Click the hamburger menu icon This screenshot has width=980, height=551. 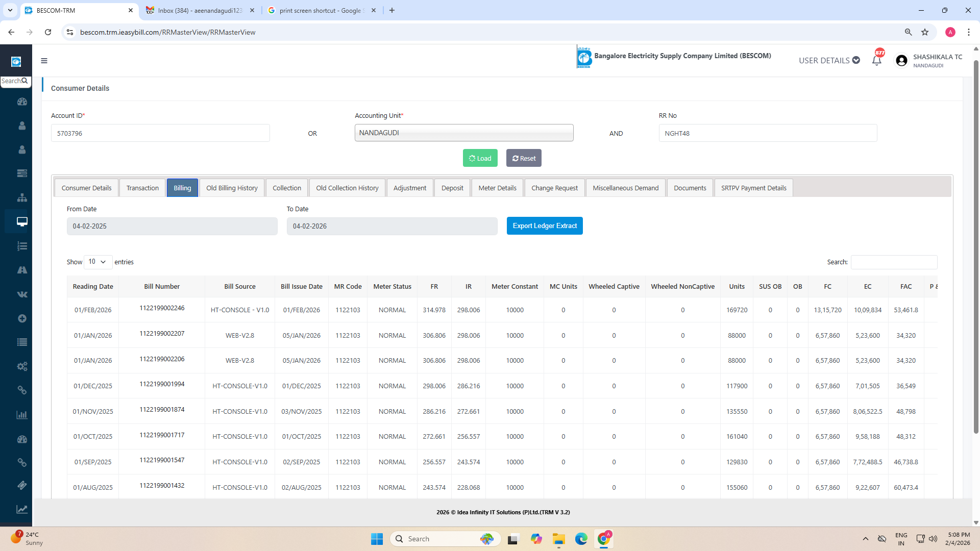tap(44, 61)
